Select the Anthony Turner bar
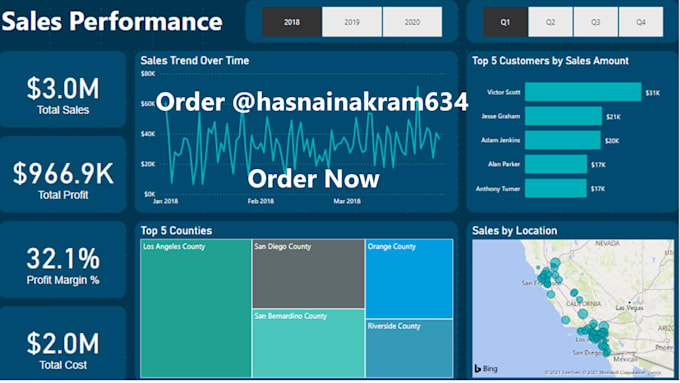Viewport: 680px width, 383px height. (x=556, y=188)
